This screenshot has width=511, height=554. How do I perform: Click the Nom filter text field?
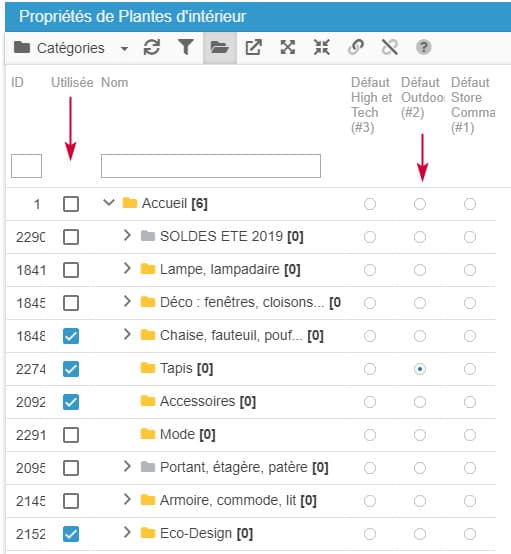pos(211,166)
